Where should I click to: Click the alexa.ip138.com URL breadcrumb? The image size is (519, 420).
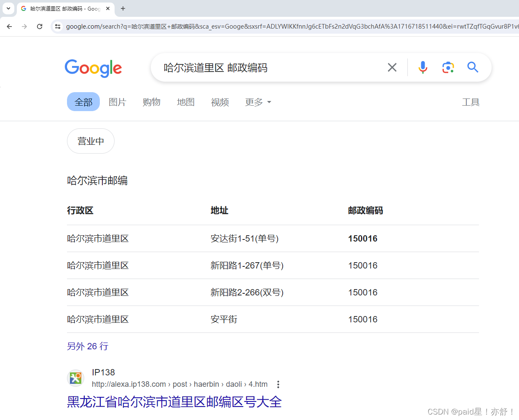(x=180, y=384)
